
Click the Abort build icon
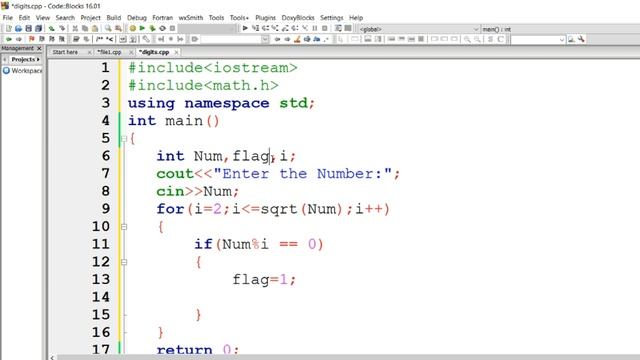[173, 28]
